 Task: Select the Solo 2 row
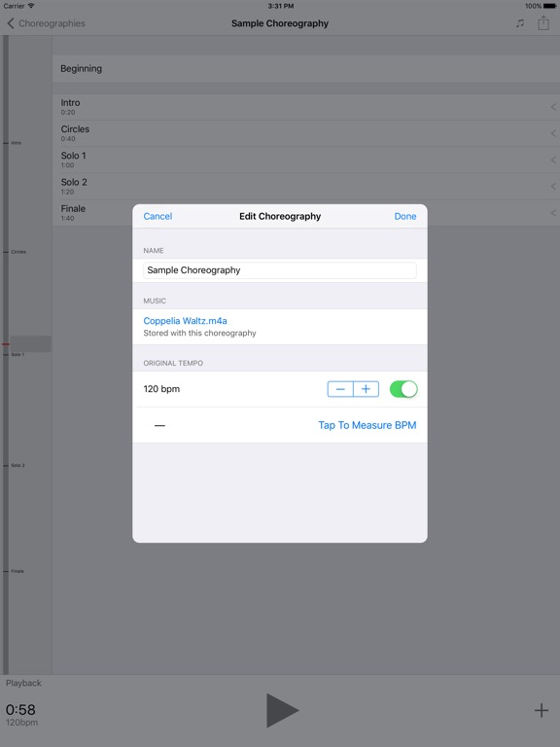(x=305, y=187)
